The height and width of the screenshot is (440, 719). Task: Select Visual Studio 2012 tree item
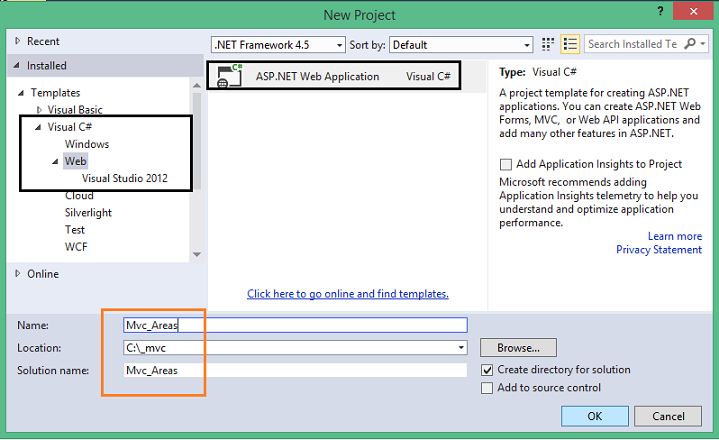[125, 178]
